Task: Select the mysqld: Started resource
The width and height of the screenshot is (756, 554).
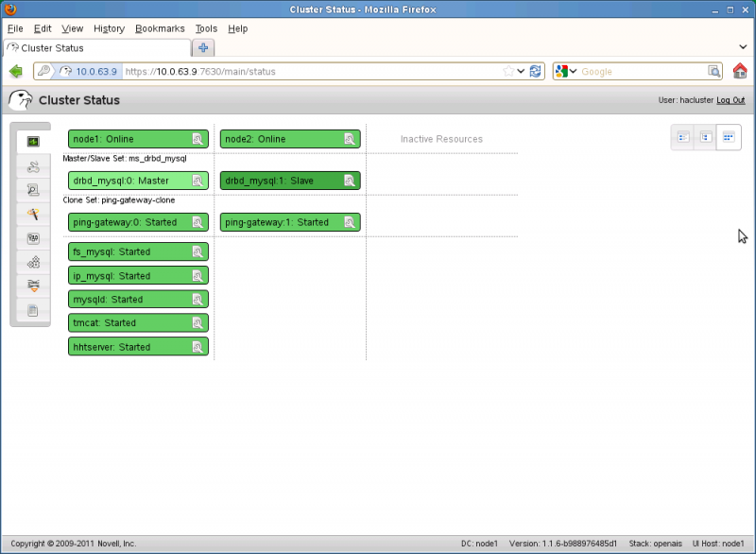Action: click(x=138, y=300)
